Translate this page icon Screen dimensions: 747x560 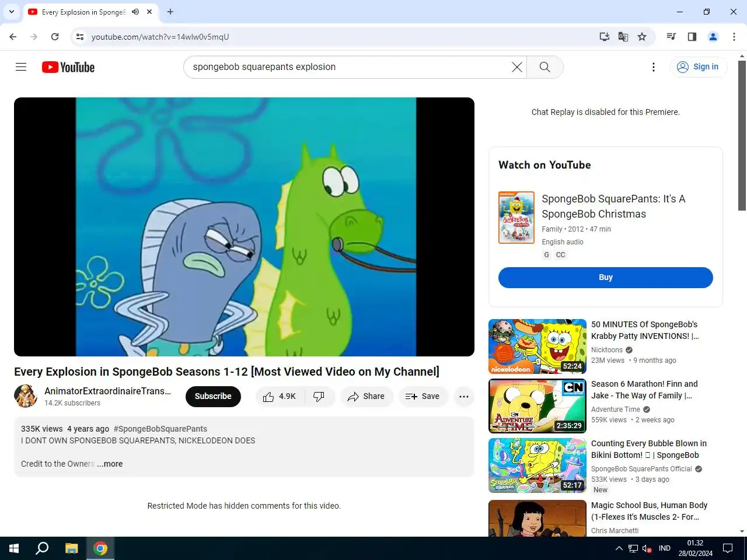coord(623,37)
